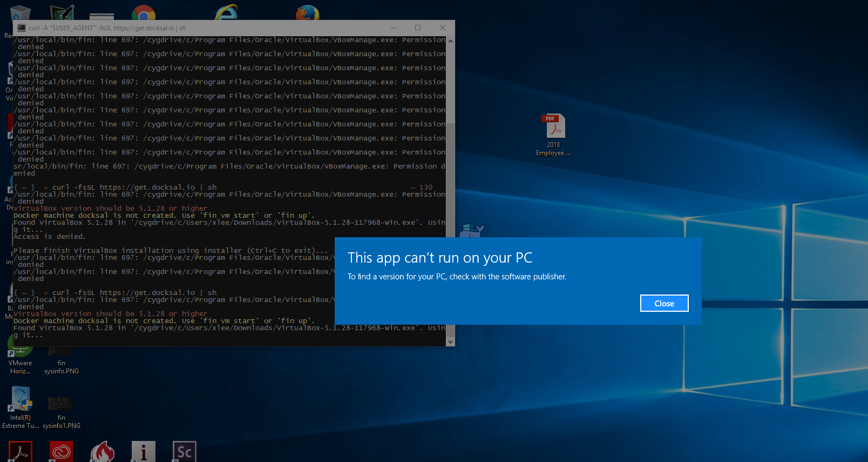The width and height of the screenshot is (868, 462).
Task: Click the Close button in the error dialog
Action: (x=664, y=303)
